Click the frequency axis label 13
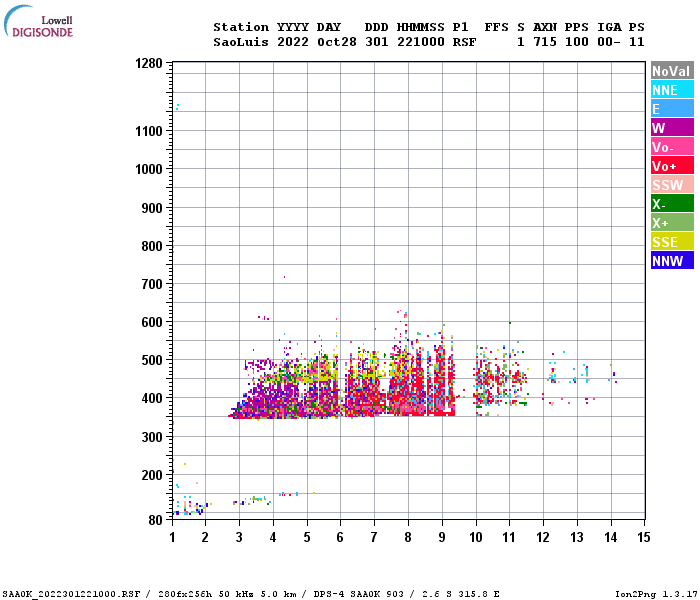The height and width of the screenshot is (600, 700). 577,537
